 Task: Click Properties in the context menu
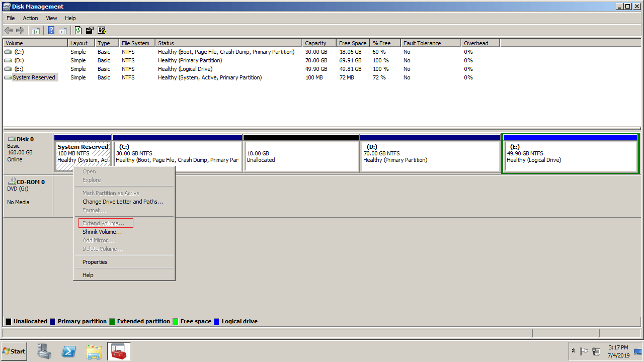(x=95, y=262)
